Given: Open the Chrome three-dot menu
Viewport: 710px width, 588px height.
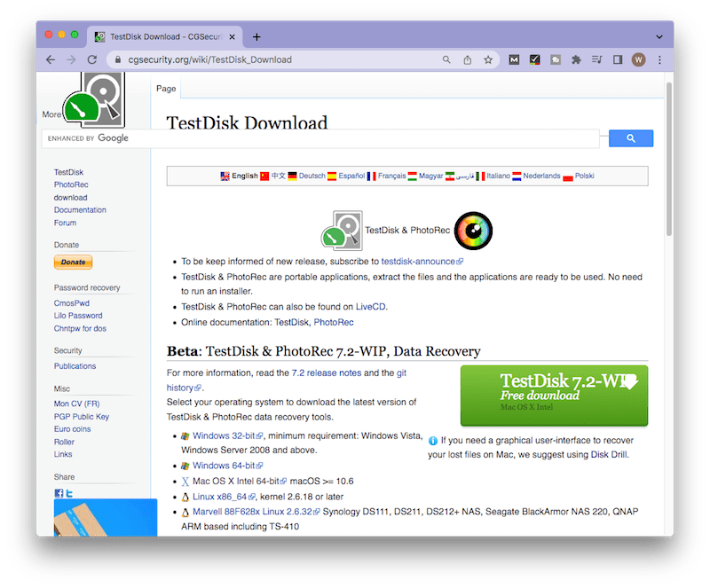Looking at the screenshot, I should coord(659,59).
